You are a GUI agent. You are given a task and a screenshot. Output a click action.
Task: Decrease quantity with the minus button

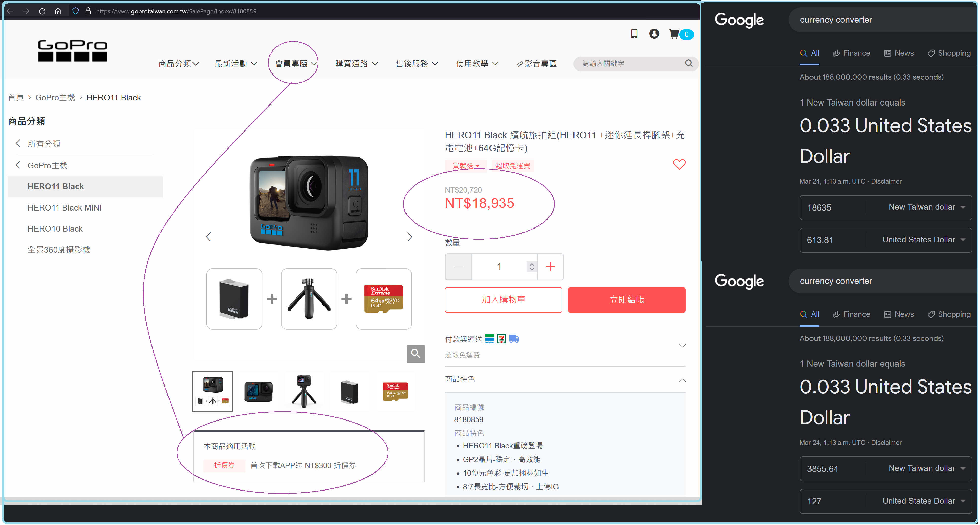click(459, 267)
